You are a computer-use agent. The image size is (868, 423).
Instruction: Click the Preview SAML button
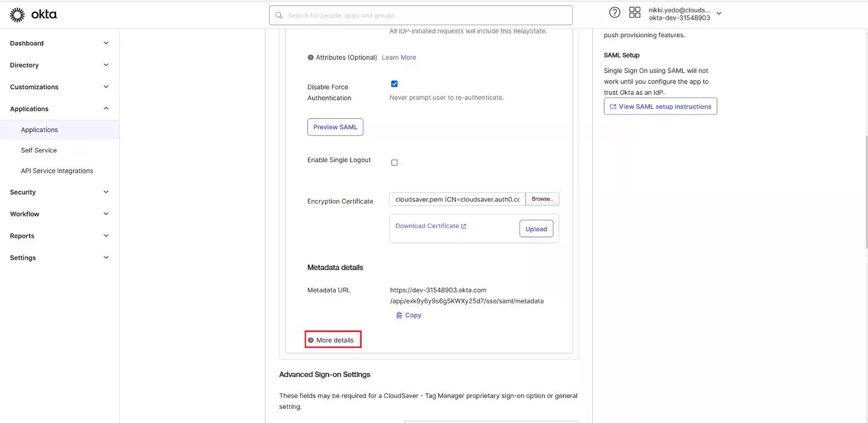335,127
